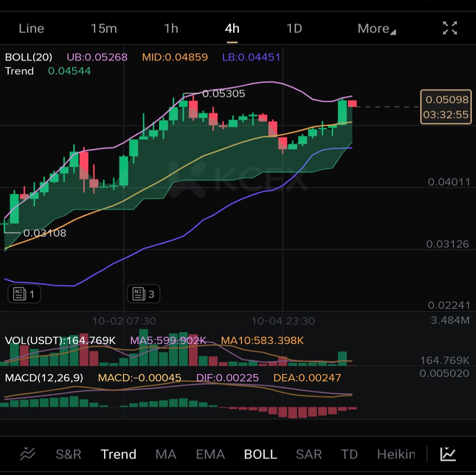Toggle the MA indicator
476x475 pixels.
(166, 454)
